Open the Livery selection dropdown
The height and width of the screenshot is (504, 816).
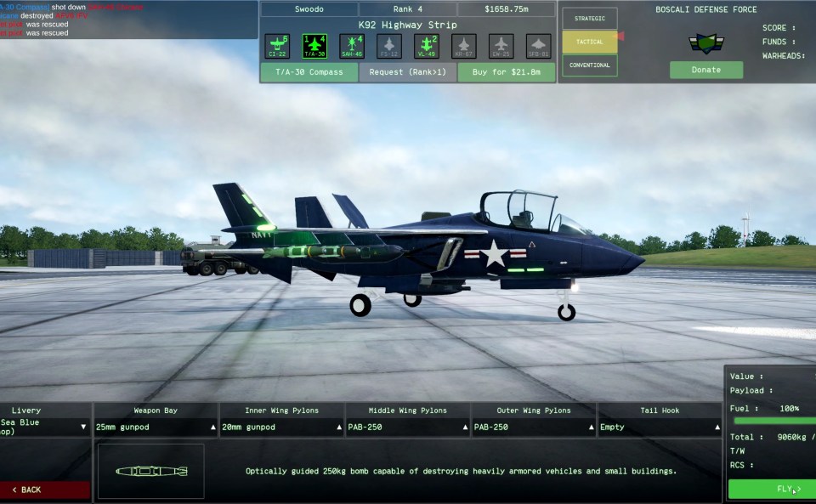click(x=44, y=427)
